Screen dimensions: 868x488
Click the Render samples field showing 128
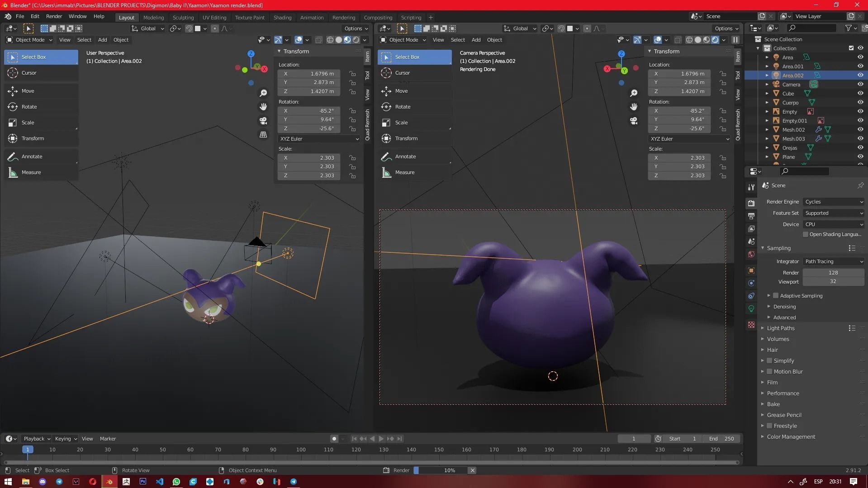(834, 273)
